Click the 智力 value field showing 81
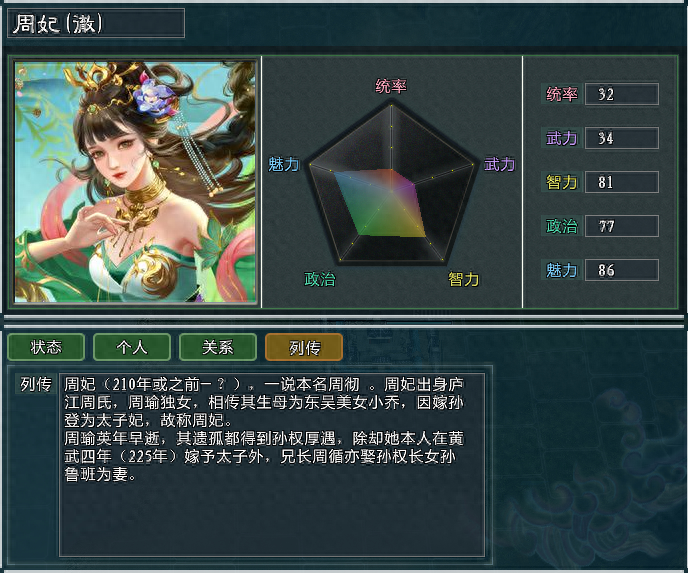The height and width of the screenshot is (573, 688). tap(622, 182)
